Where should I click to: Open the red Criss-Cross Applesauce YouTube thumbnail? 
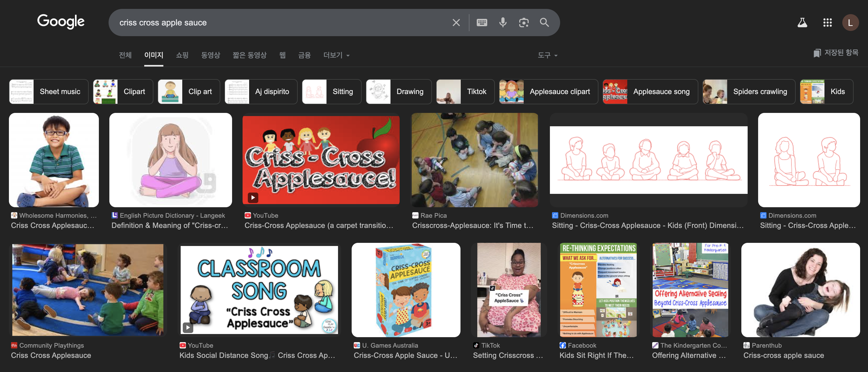pos(321,160)
